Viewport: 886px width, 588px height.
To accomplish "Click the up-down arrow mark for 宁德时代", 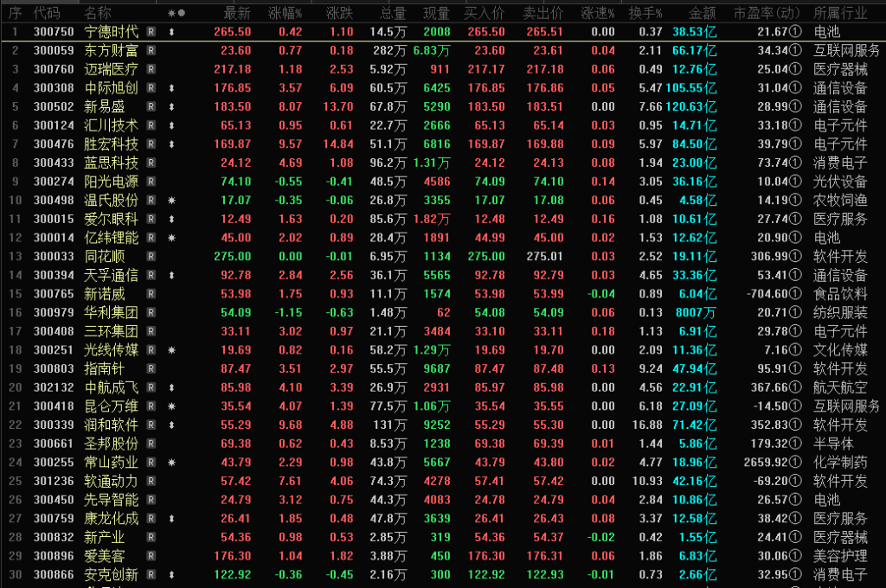I will (172, 32).
